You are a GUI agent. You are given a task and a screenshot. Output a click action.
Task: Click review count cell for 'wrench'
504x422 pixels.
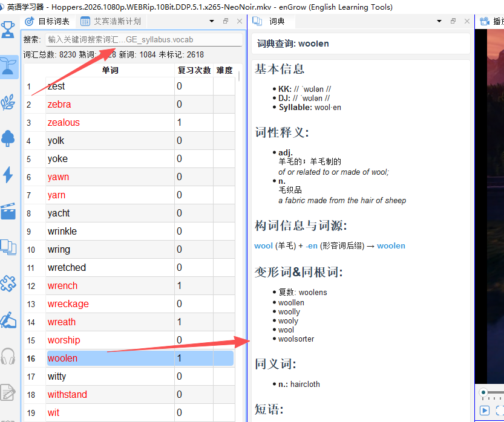194,286
